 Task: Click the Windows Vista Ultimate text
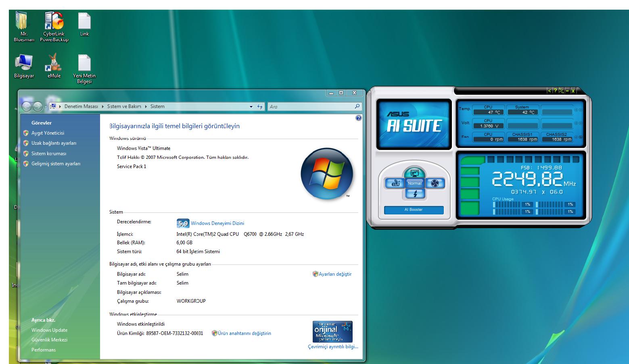(144, 148)
